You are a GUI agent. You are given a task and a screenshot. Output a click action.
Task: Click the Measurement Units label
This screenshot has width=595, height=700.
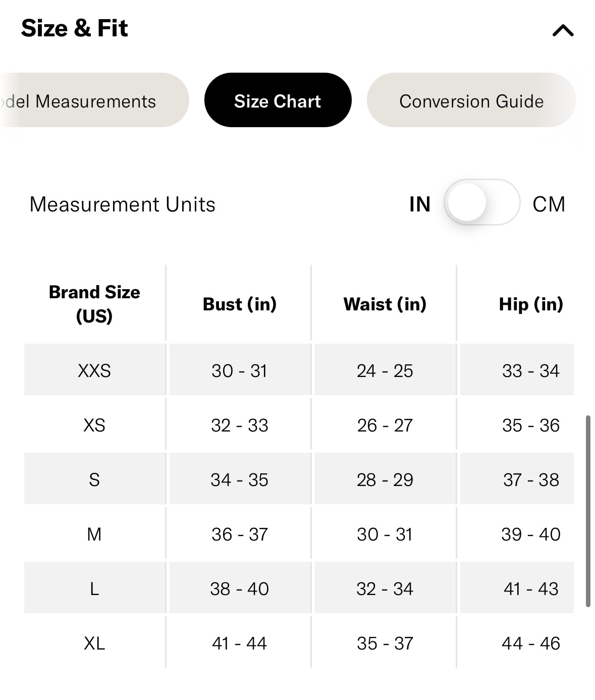point(123,204)
